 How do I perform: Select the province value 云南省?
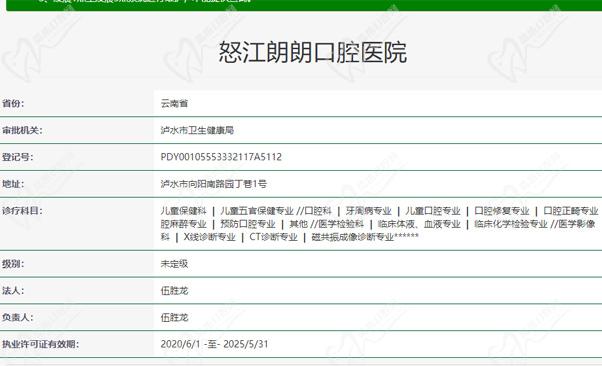click(x=174, y=103)
